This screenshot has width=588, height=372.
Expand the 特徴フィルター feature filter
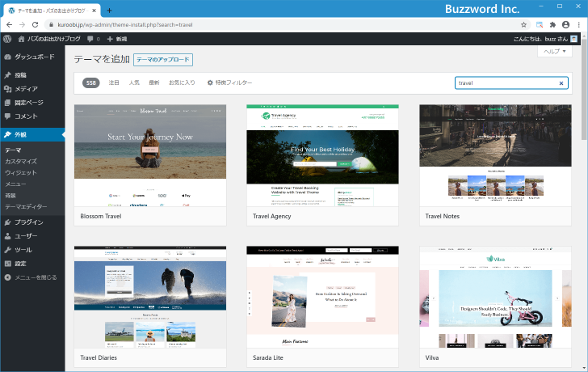[x=229, y=82]
